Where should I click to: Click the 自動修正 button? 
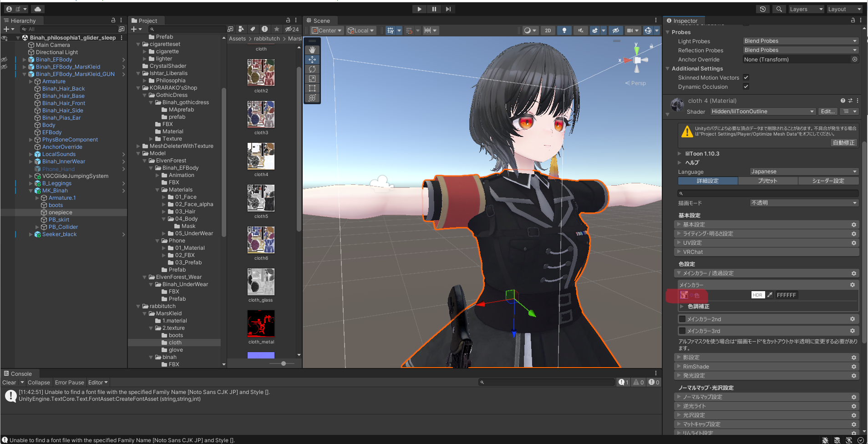tap(844, 143)
